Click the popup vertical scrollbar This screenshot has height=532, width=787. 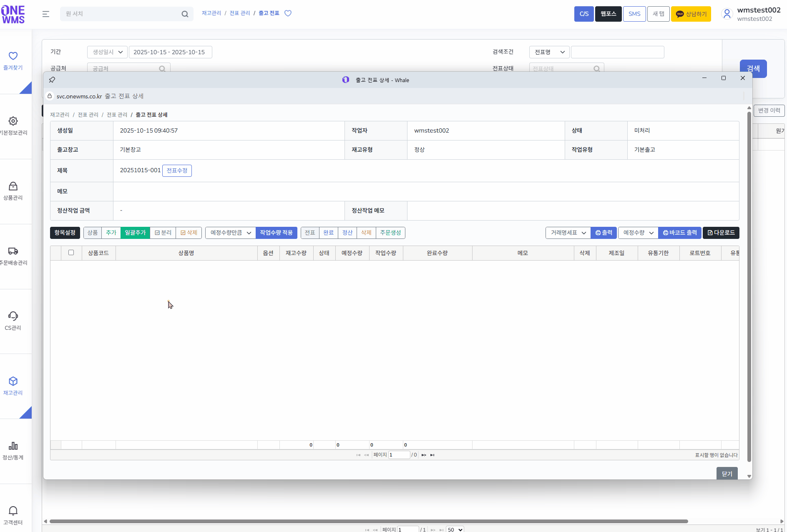[749, 287]
